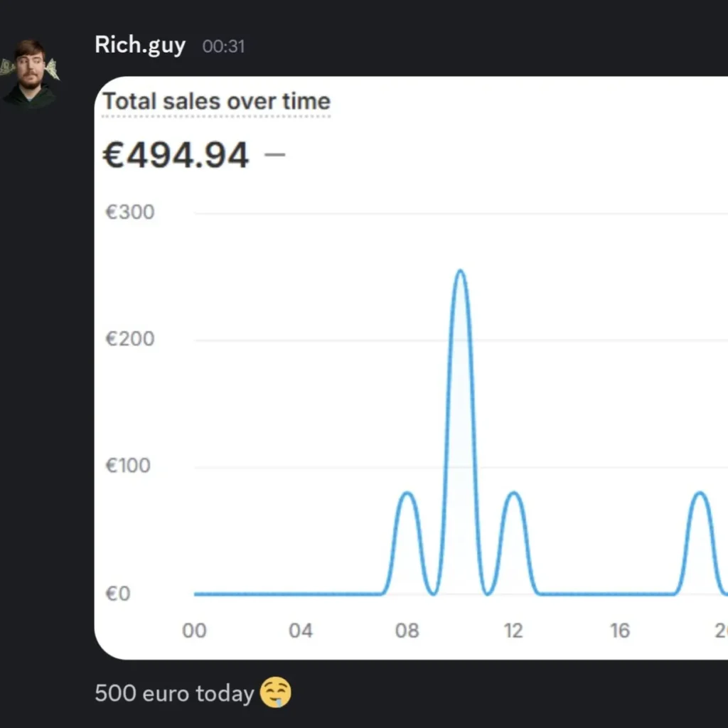
Task: Click the €0 y-axis label
Action: [119, 594]
